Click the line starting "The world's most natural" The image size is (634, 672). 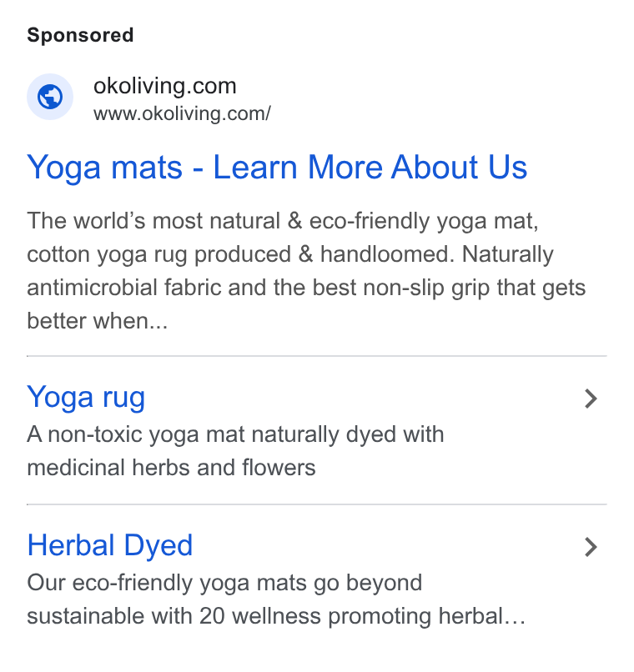(x=283, y=221)
